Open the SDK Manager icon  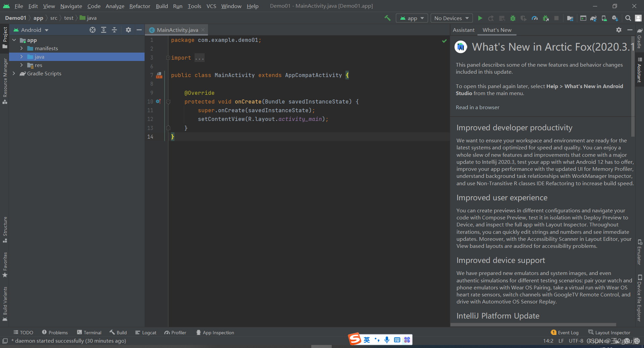tap(615, 18)
